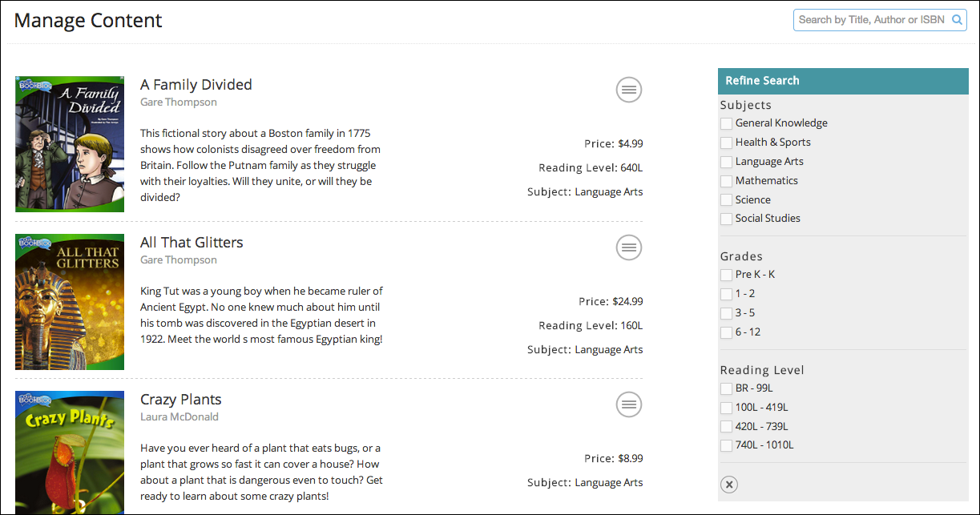Clear filters with the circled X icon
This screenshot has width=980, height=515.
pyautogui.click(x=728, y=485)
